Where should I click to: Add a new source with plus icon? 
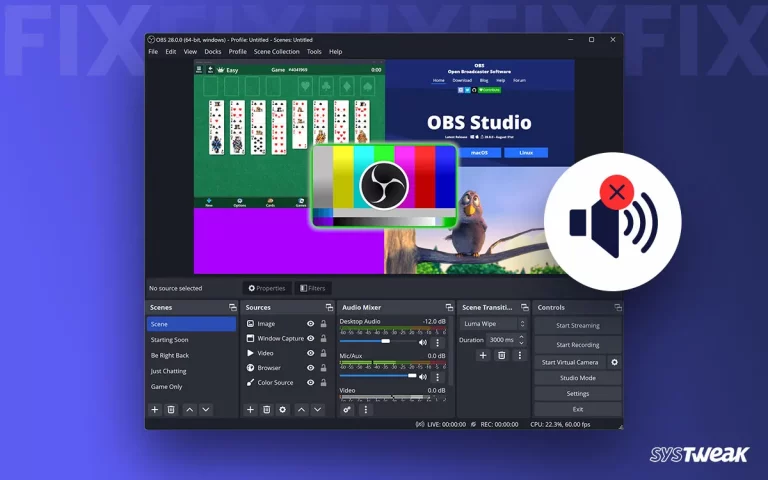tap(250, 409)
